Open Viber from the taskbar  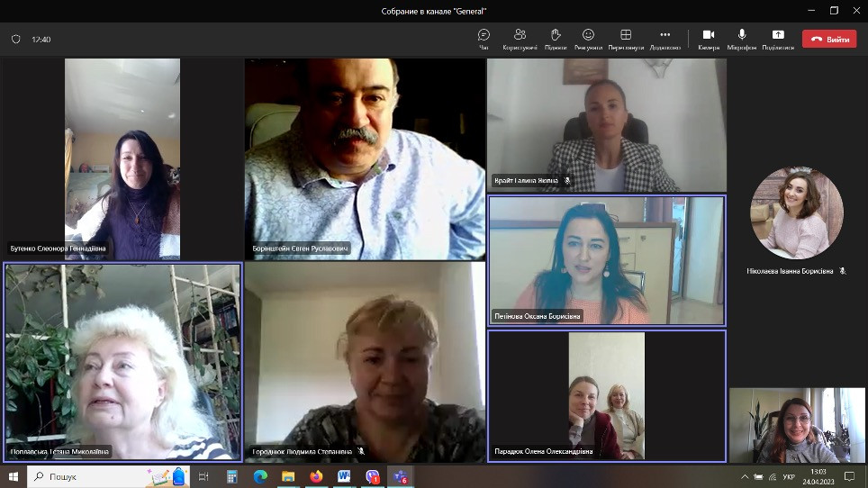click(x=373, y=476)
